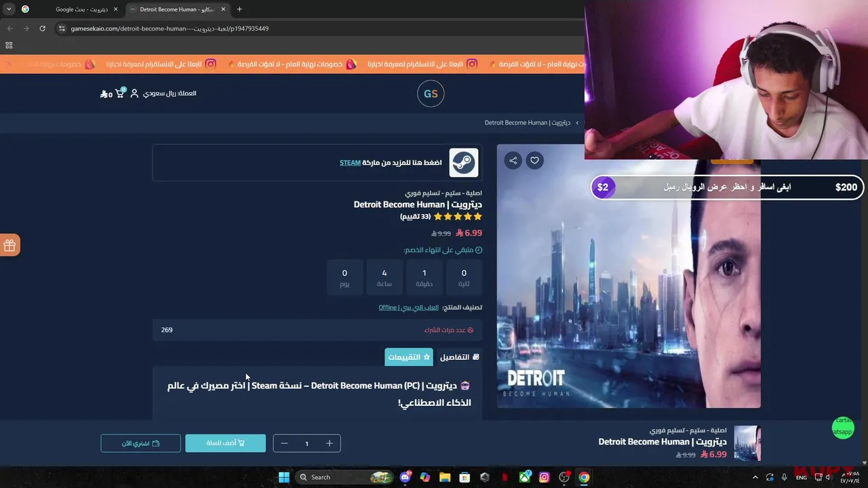The width and height of the screenshot is (868, 488).
Task: Increase quantity with plus button
Action: point(330,443)
